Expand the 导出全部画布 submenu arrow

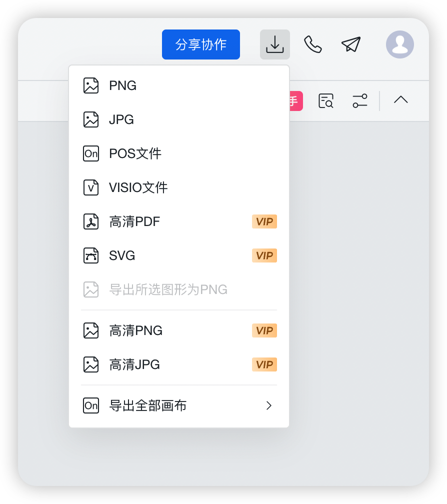coord(269,405)
